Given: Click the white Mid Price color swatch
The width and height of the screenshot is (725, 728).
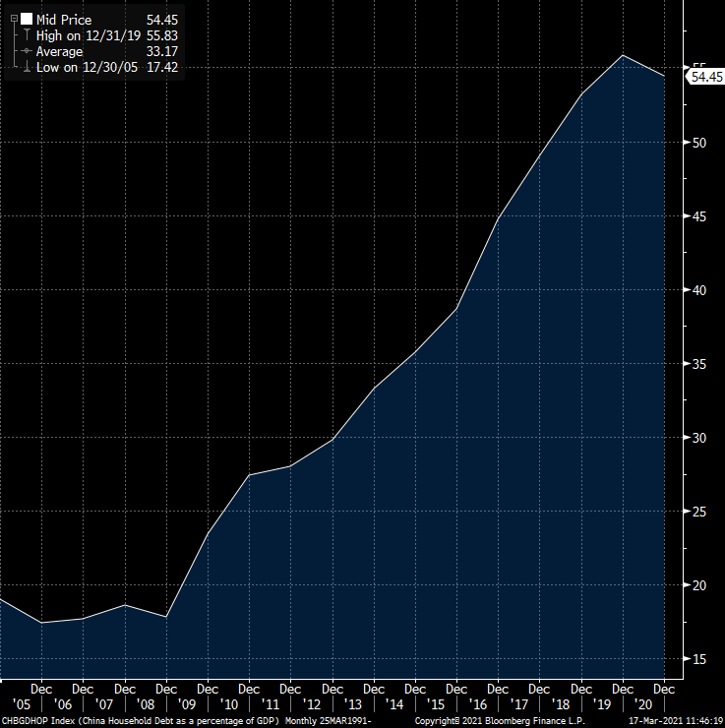Looking at the screenshot, I should [x=27, y=20].
